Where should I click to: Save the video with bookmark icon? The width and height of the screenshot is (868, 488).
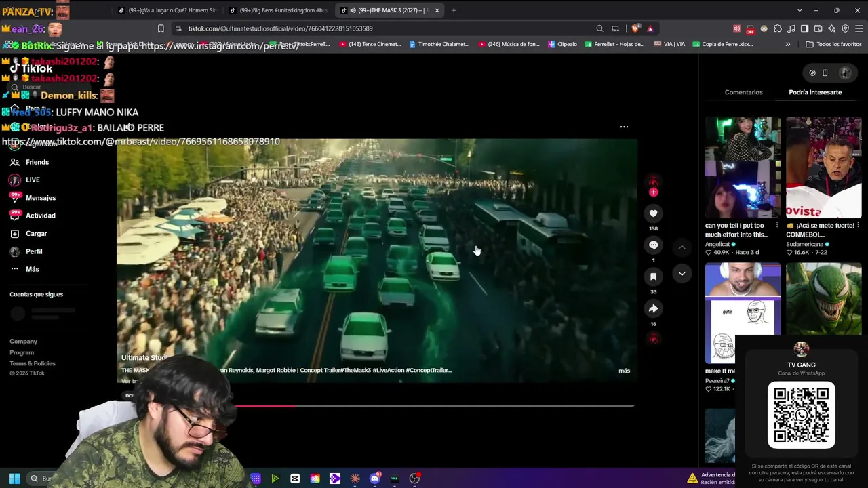click(653, 277)
